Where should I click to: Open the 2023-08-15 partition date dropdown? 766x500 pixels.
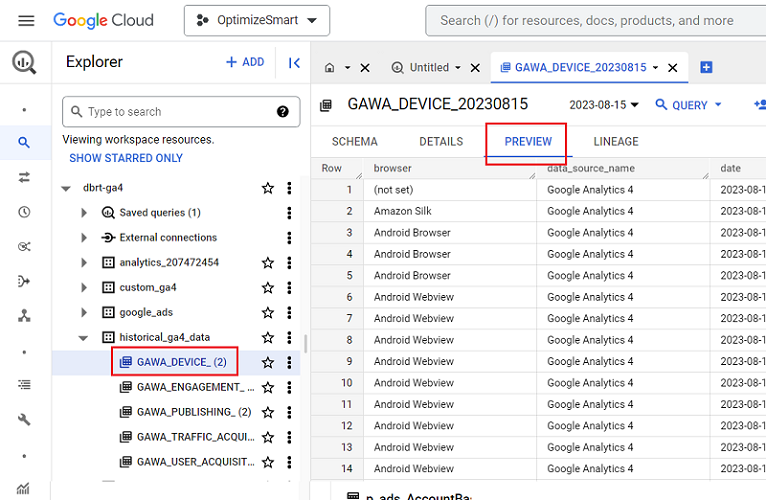604,105
